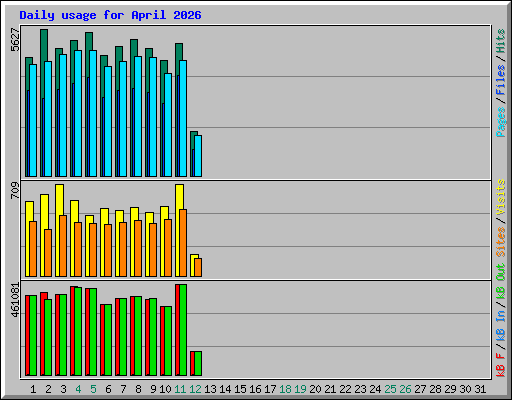Click the 5627 axis value label
This screenshot has width=512, height=400.
coord(15,40)
